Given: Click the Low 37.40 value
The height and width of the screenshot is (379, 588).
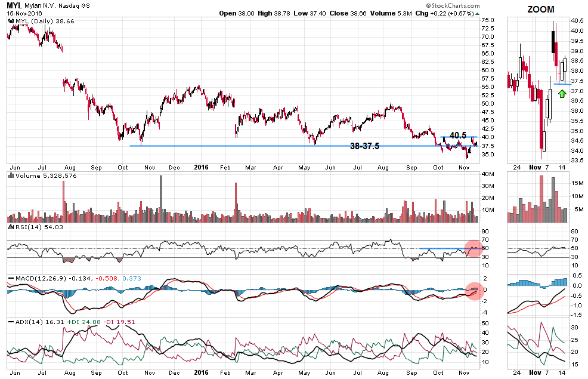Looking at the screenshot, I should (310, 13).
